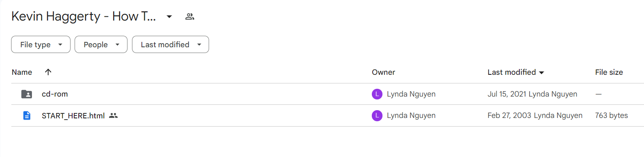Expand the File type filter
644x157 pixels.
click(41, 44)
